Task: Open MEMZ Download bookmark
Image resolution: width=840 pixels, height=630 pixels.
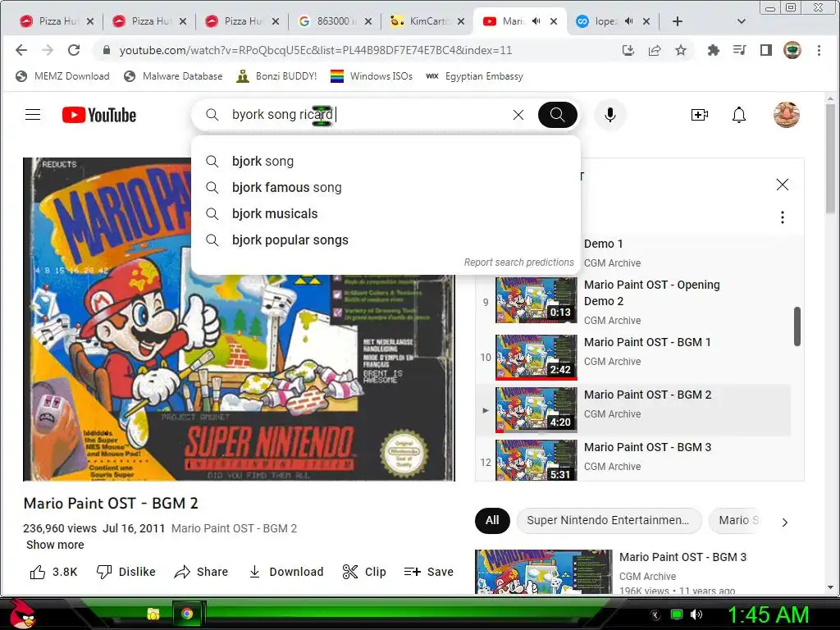Action: click(x=62, y=76)
